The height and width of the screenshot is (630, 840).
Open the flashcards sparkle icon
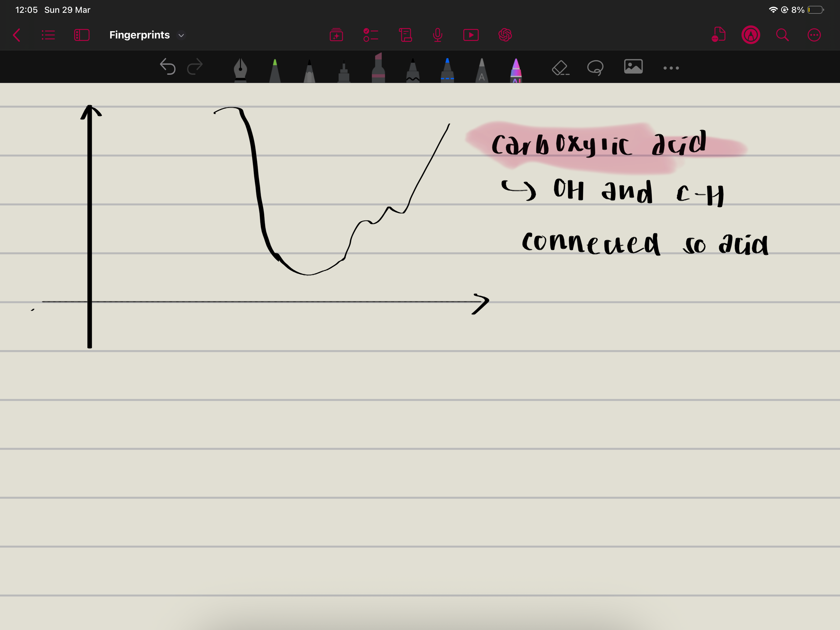click(336, 35)
